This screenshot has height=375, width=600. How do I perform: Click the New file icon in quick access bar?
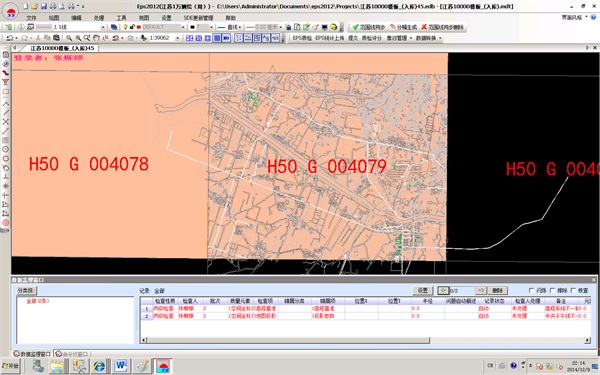[x=26, y=7]
